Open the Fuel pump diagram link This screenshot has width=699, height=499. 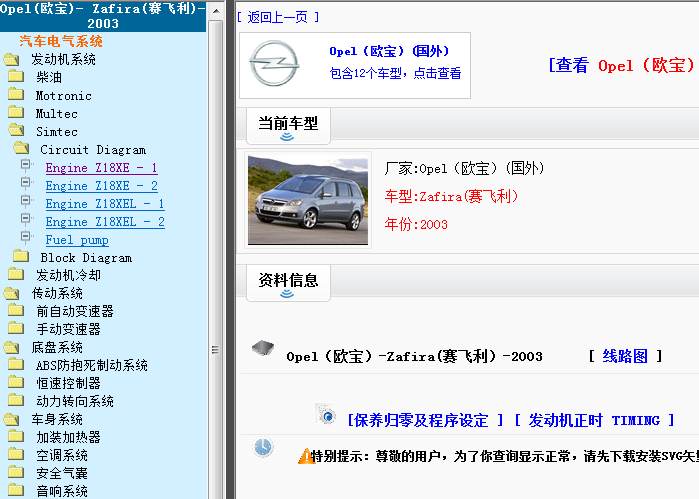pos(77,240)
